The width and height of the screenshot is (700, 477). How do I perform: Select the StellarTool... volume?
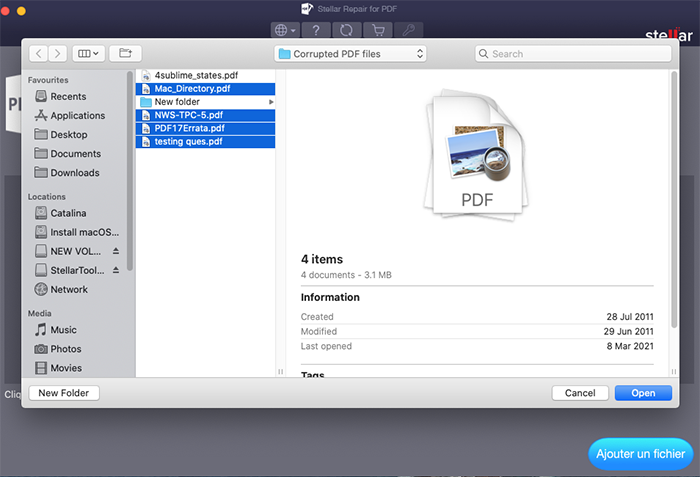70,270
